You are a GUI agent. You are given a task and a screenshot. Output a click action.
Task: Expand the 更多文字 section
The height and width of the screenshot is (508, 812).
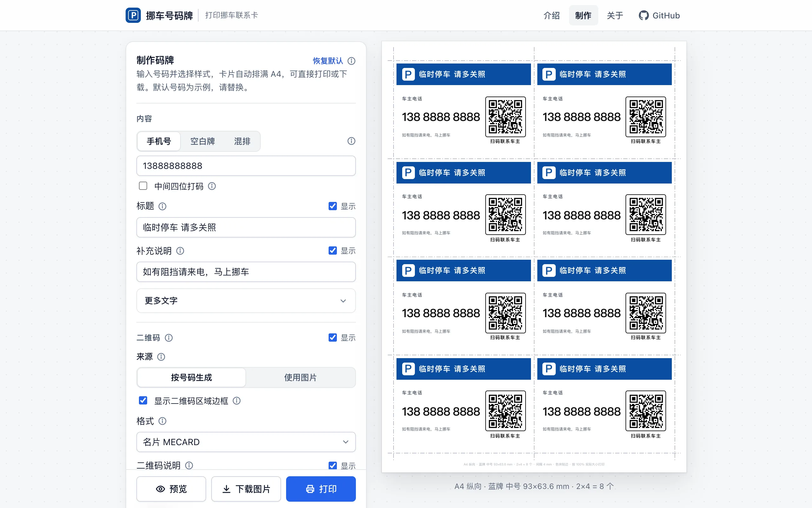click(x=246, y=301)
